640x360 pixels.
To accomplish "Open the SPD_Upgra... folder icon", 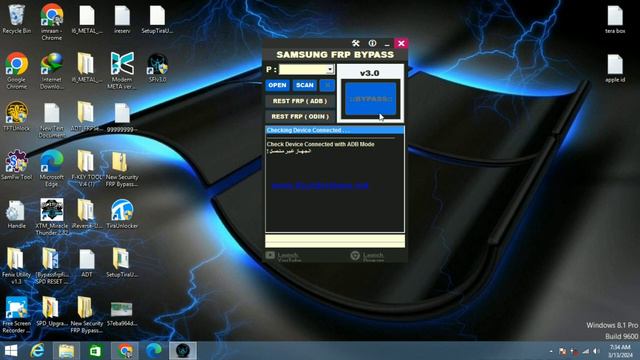I will click(x=51, y=311).
